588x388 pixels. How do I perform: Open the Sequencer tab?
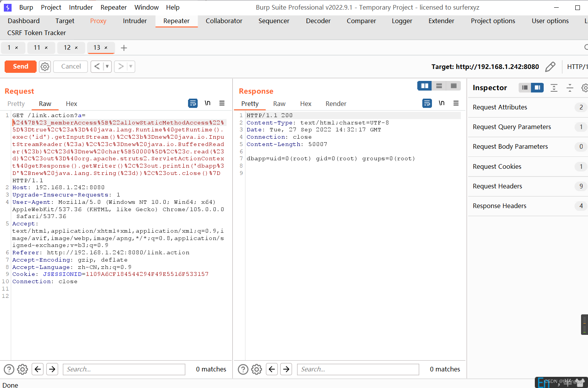274,21
